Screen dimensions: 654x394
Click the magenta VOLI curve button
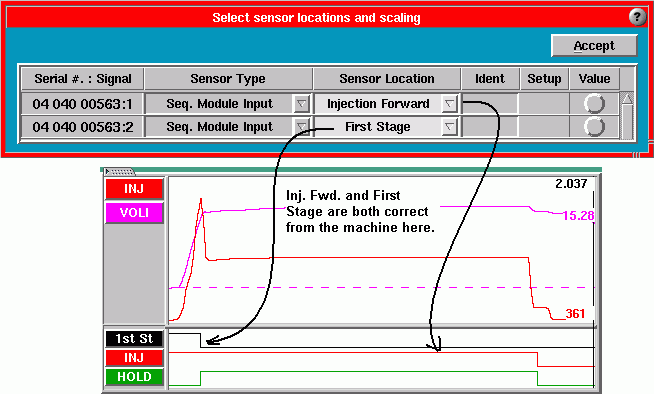click(134, 213)
